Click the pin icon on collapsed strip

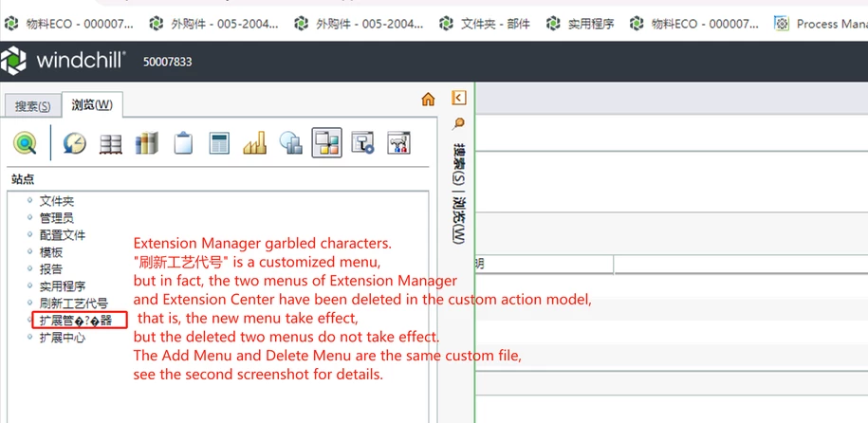pyautogui.click(x=458, y=124)
